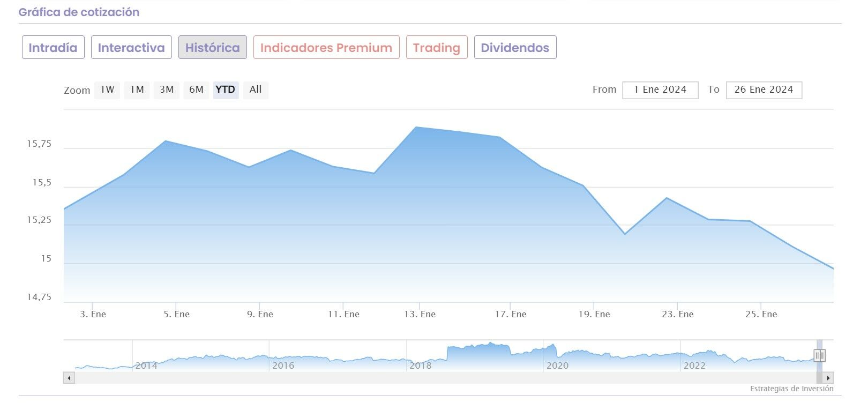Screen dimensions: 868x410
Task: Click the navigator right scroll arrow
Action: coord(828,378)
